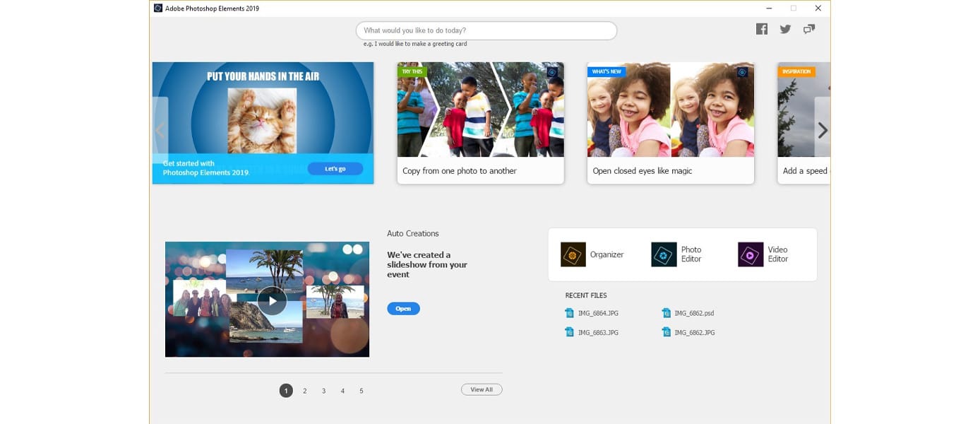Open recent file IMG_6863.JPG

598,332
